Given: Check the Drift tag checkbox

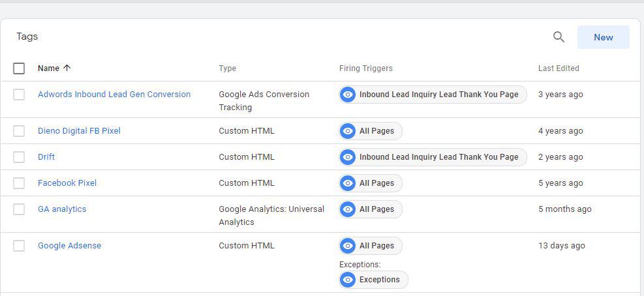Looking at the screenshot, I should tap(19, 157).
